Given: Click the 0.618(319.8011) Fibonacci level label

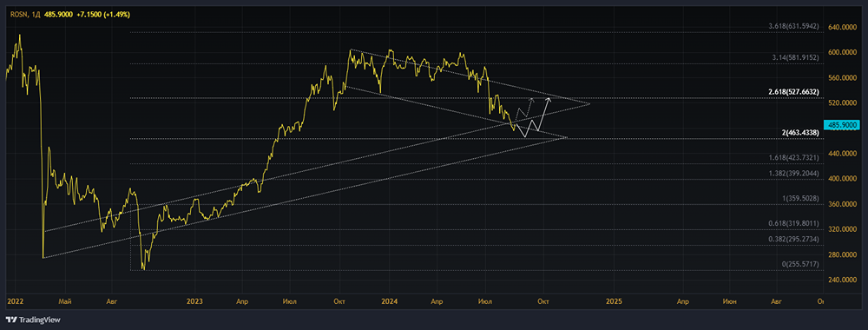Looking at the screenshot, I should click(794, 223).
